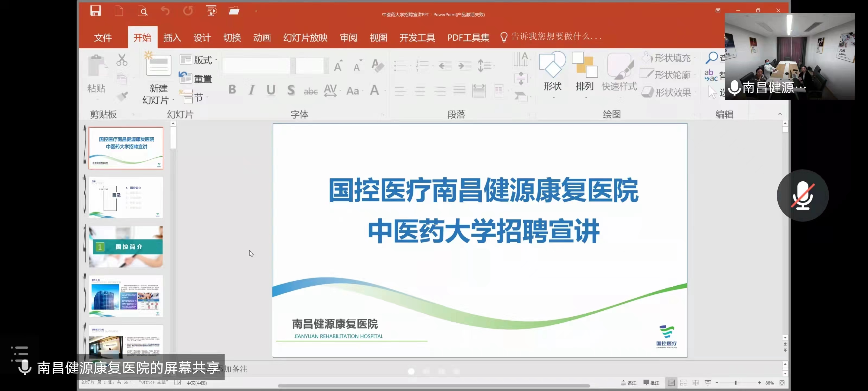Open the 版式 layout dropdown
This screenshot has width=868, height=391.
(x=198, y=60)
